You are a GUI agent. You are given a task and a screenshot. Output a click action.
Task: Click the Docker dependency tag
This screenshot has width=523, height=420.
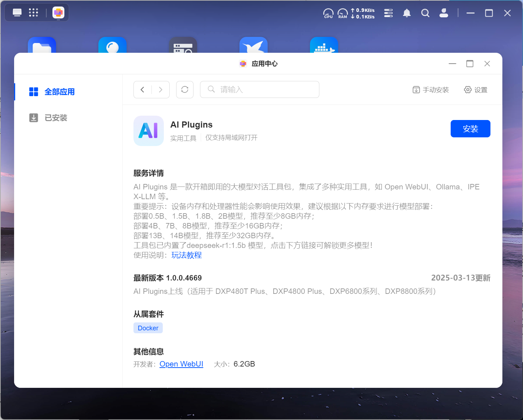[x=148, y=328]
